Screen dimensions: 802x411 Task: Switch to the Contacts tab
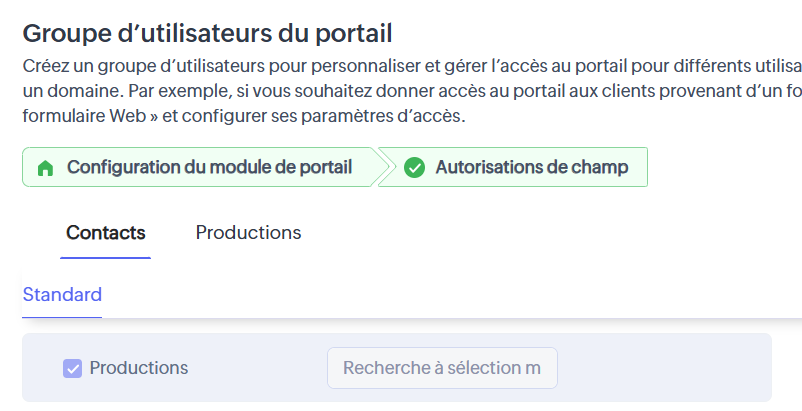(x=105, y=233)
